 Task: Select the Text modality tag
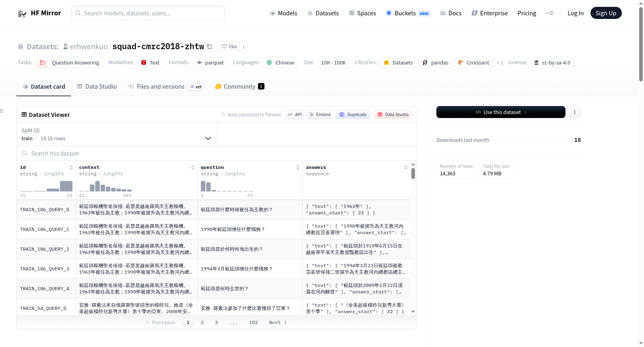pyautogui.click(x=150, y=62)
